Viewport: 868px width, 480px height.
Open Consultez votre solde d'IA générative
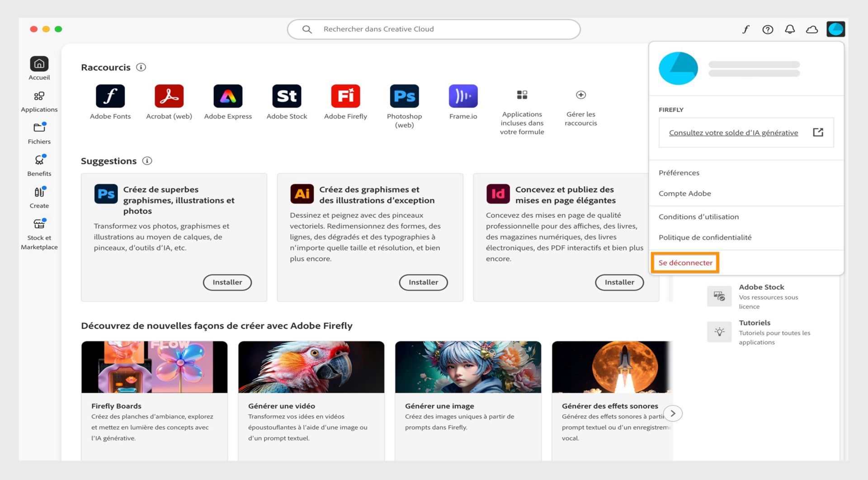733,133
